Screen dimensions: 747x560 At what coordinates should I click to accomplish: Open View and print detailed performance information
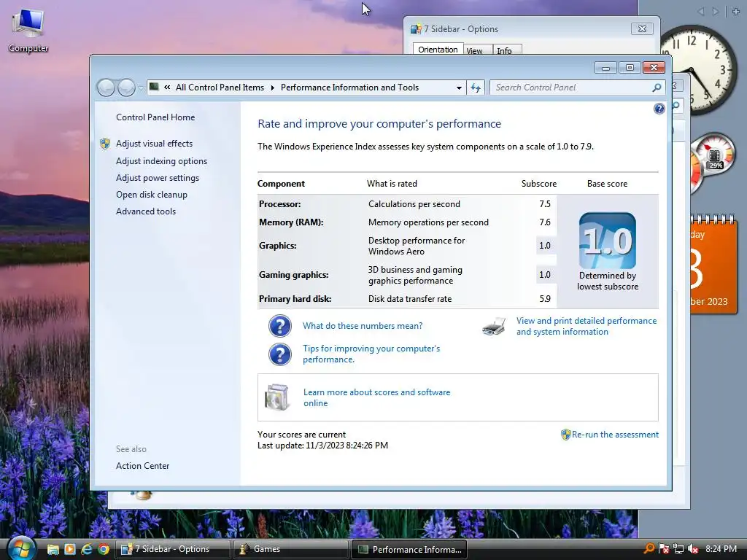587,326
